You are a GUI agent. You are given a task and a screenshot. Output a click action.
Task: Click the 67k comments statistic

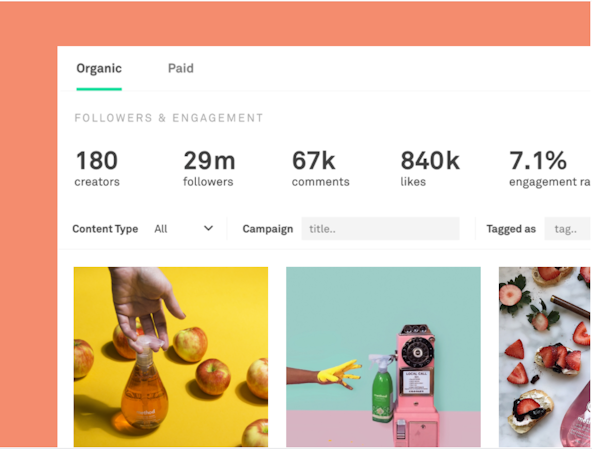click(321, 168)
